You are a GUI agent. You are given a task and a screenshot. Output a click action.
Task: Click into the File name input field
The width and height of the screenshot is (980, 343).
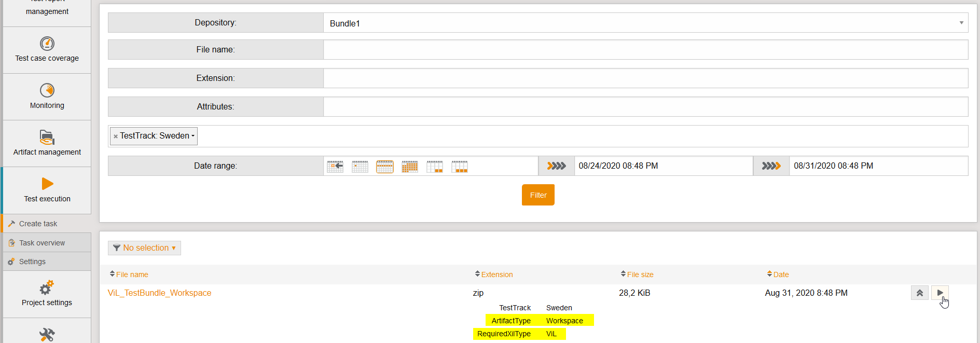[645, 50]
